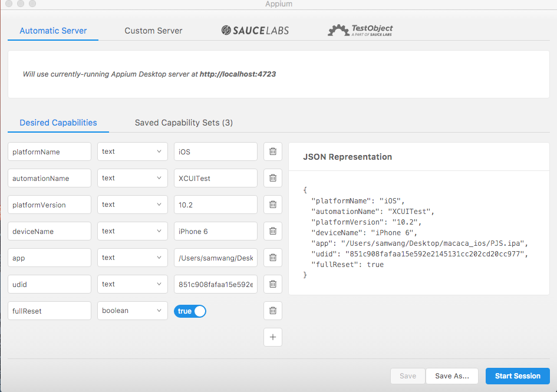
Task: Delete the udid capability row
Action: pyautogui.click(x=273, y=284)
